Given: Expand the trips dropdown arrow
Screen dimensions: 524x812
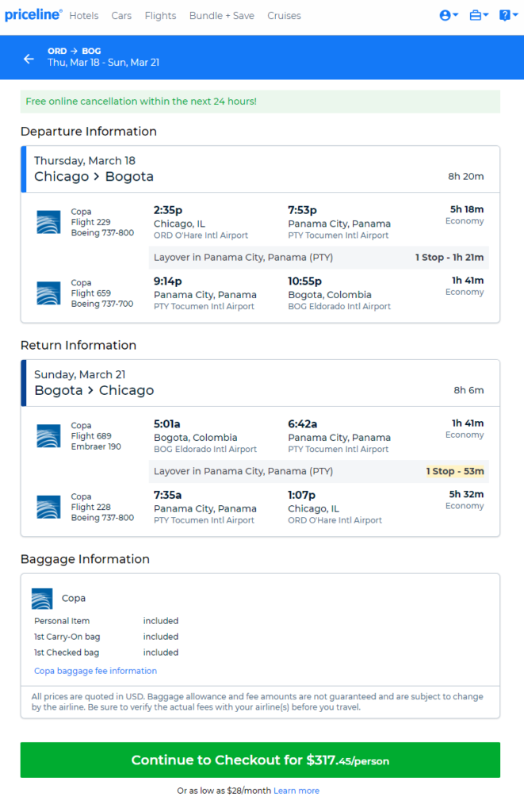Looking at the screenshot, I should pyautogui.click(x=486, y=15).
